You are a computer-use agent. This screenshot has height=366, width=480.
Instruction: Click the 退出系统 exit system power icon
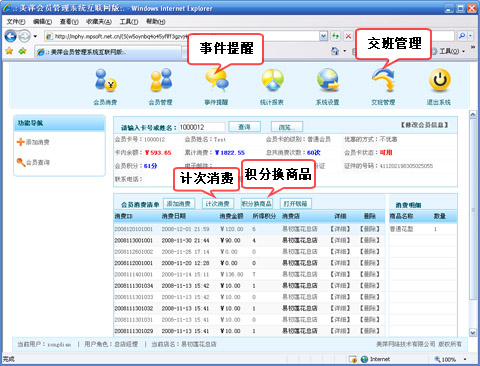[439, 80]
